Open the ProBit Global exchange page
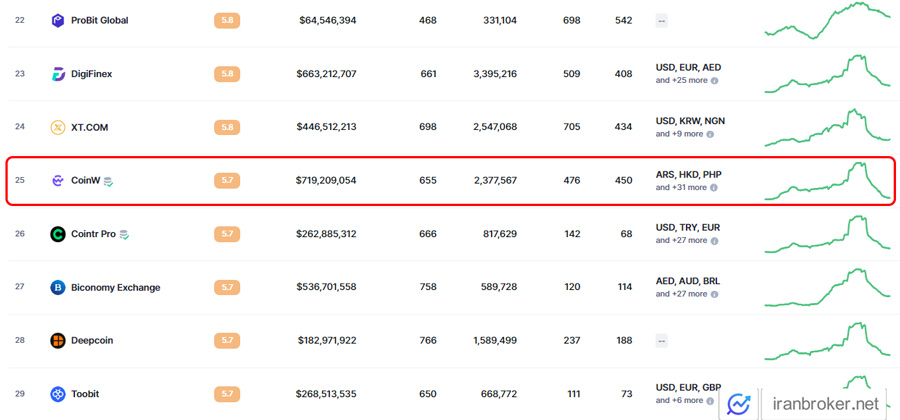This screenshot has width=900, height=420. click(100, 21)
